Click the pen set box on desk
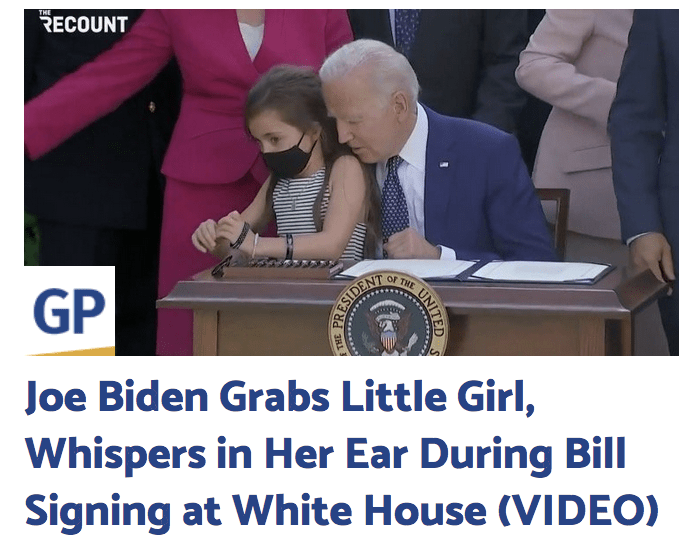This screenshot has width=692, height=558. (277, 268)
